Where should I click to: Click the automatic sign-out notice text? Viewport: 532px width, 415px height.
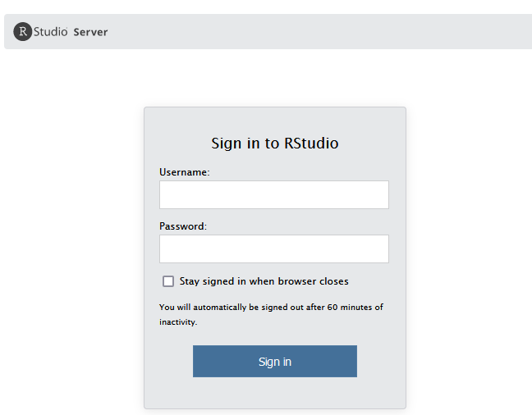coord(271,308)
